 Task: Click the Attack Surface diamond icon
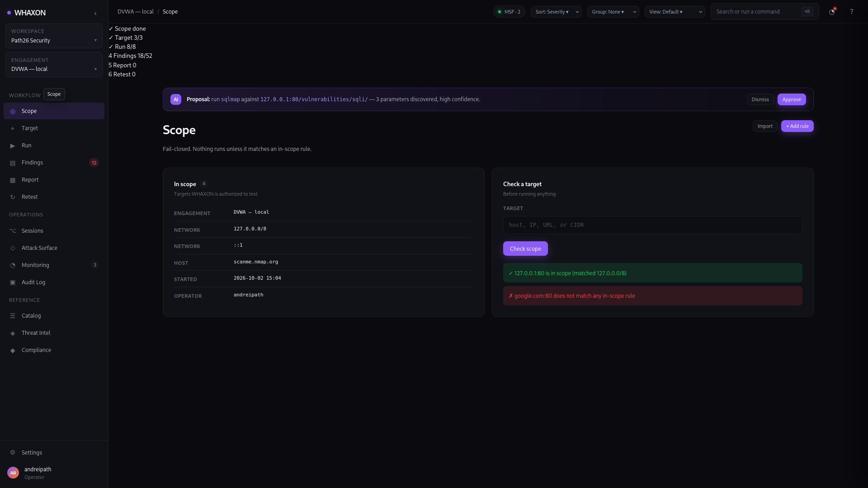click(13, 248)
